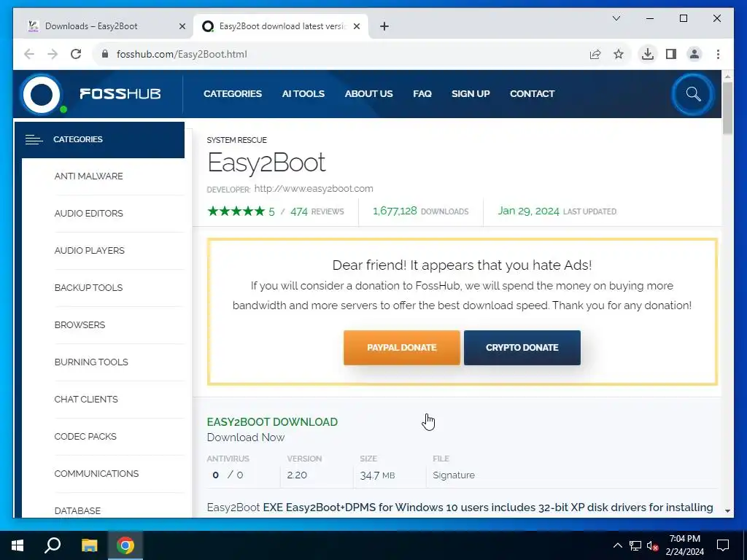This screenshot has height=560, width=747.
Task: Click the CRYPTO DONATE button
Action: pyautogui.click(x=522, y=348)
